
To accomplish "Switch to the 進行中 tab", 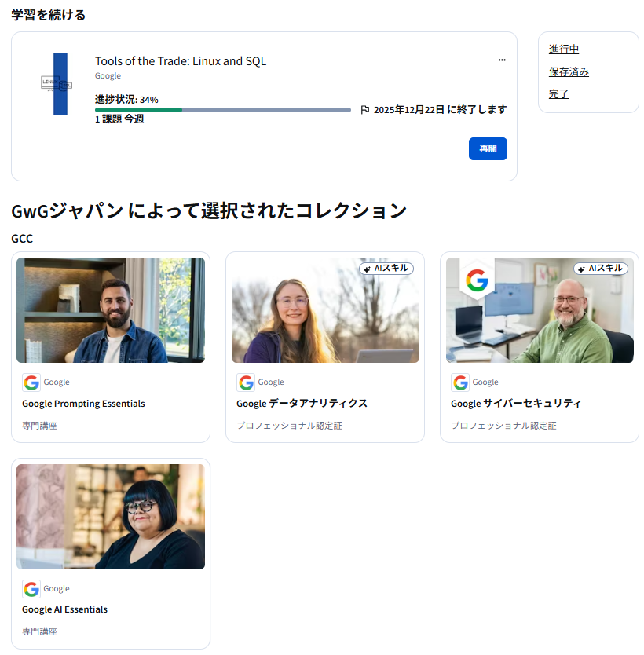I will pos(564,49).
